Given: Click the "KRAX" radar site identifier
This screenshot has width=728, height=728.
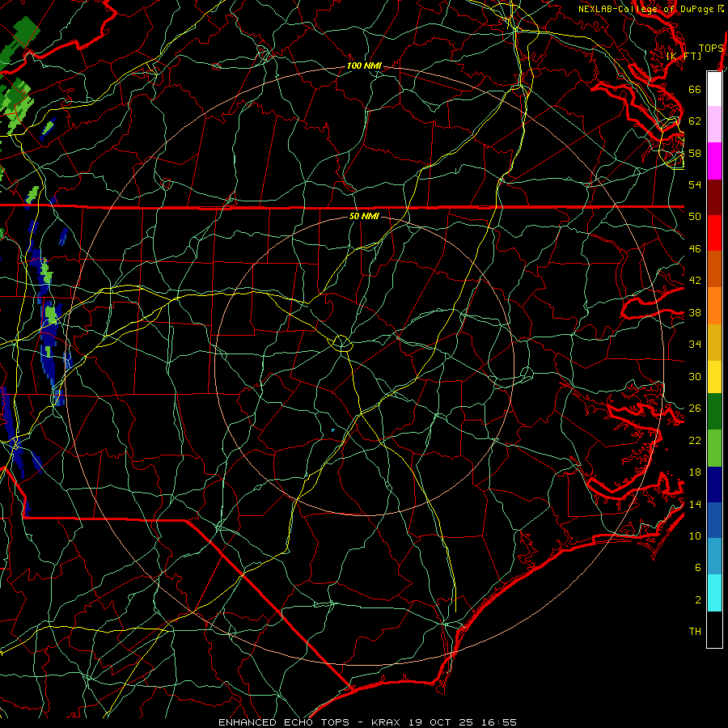Looking at the screenshot, I should [387, 722].
